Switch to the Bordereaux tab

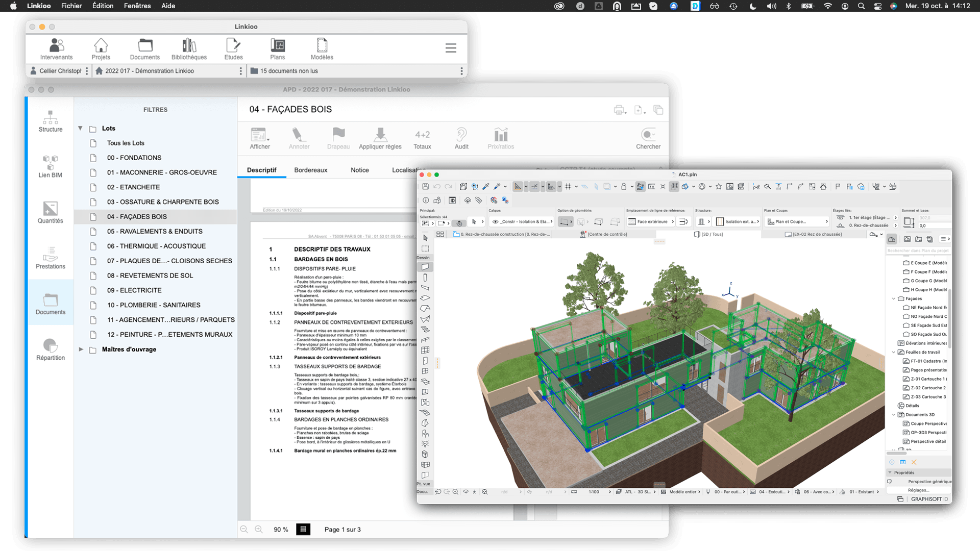(310, 170)
